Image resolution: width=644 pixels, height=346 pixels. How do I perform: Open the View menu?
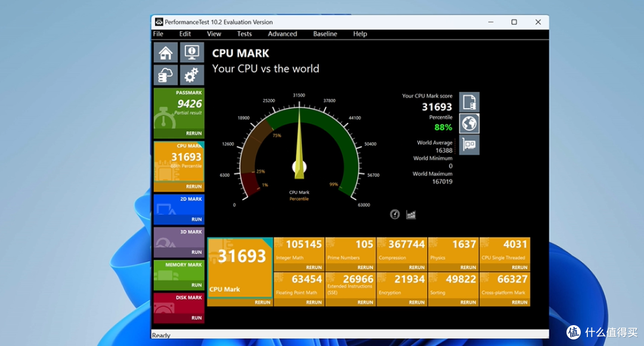(x=214, y=33)
